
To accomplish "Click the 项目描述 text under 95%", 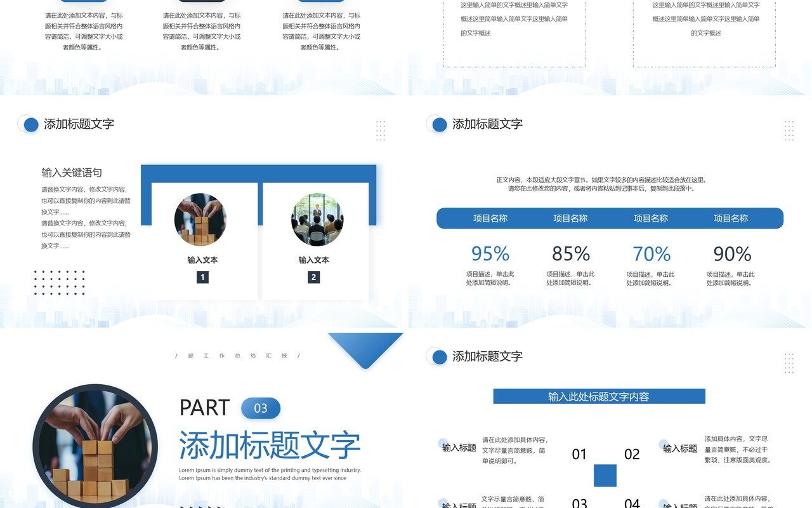I will (490, 279).
